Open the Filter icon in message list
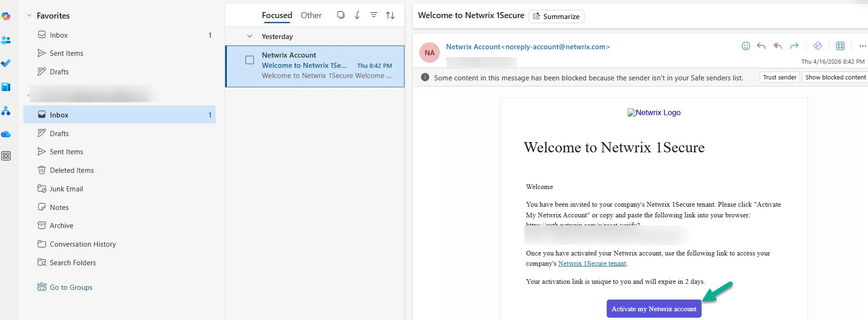This screenshot has height=320, width=868. [x=373, y=15]
